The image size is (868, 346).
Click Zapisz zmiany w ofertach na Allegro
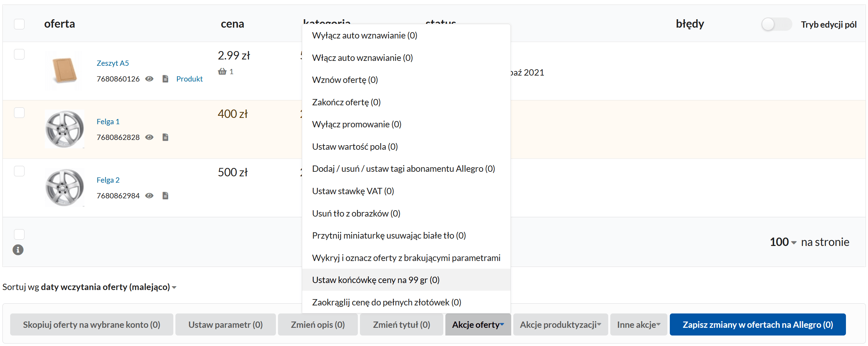click(x=758, y=325)
